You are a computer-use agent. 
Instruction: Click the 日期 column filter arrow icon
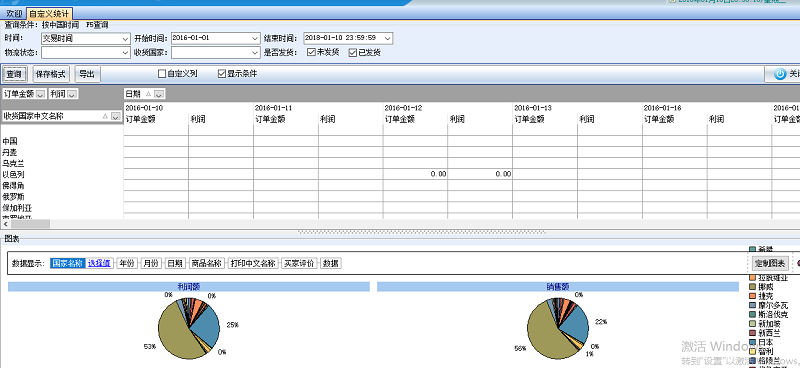point(159,94)
